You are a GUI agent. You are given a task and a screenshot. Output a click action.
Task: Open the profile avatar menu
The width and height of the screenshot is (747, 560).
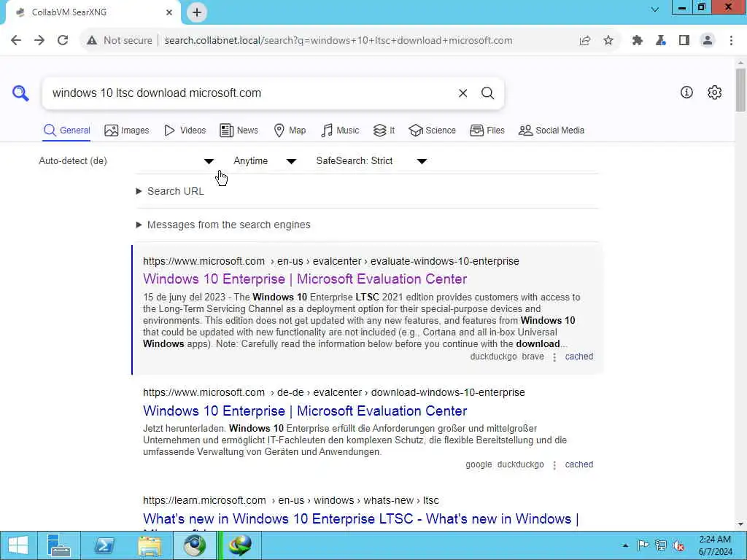pyautogui.click(x=708, y=41)
